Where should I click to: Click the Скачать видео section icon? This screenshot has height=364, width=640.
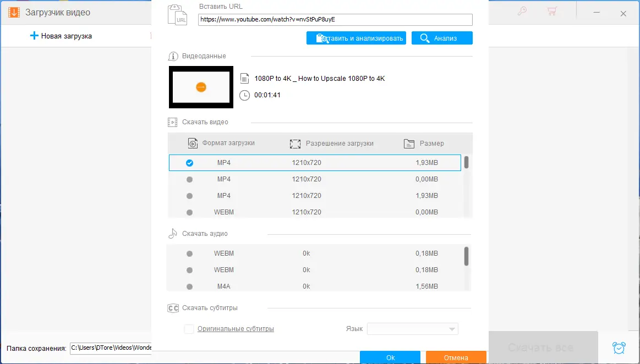pyautogui.click(x=173, y=122)
